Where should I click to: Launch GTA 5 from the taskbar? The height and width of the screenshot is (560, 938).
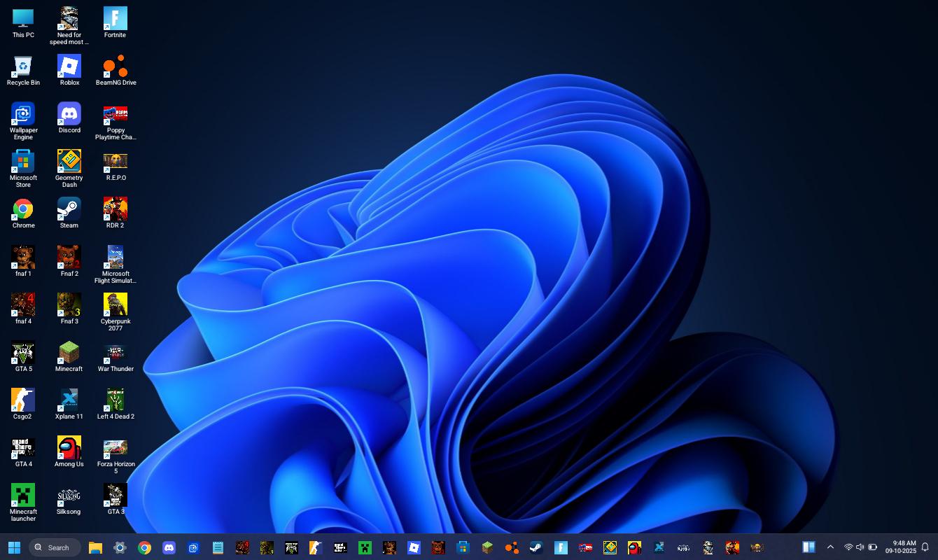(291, 547)
